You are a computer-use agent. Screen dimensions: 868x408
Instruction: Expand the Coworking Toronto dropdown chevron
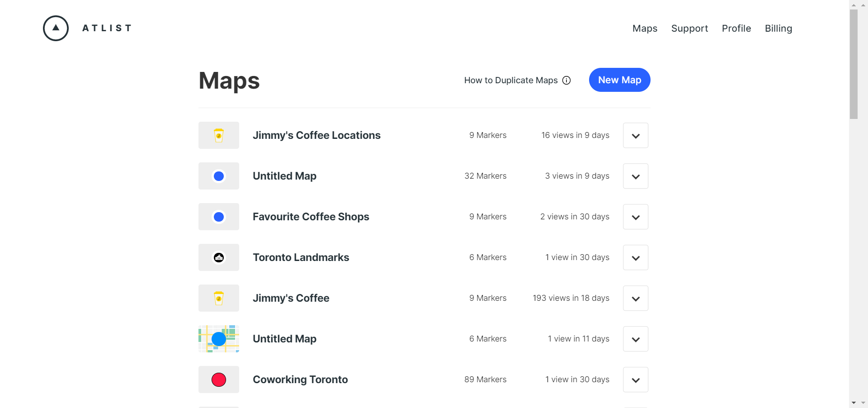click(636, 380)
